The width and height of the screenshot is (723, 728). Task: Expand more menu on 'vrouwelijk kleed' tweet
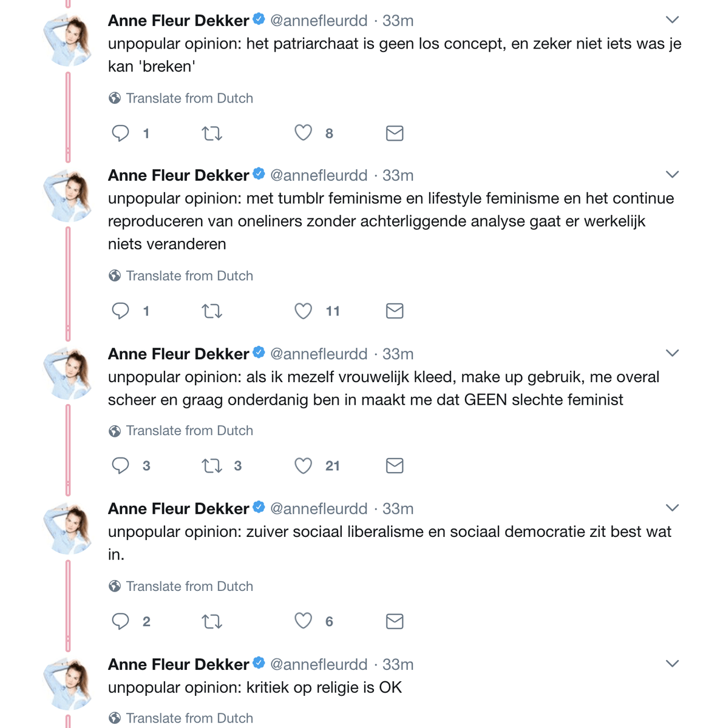[672, 353]
